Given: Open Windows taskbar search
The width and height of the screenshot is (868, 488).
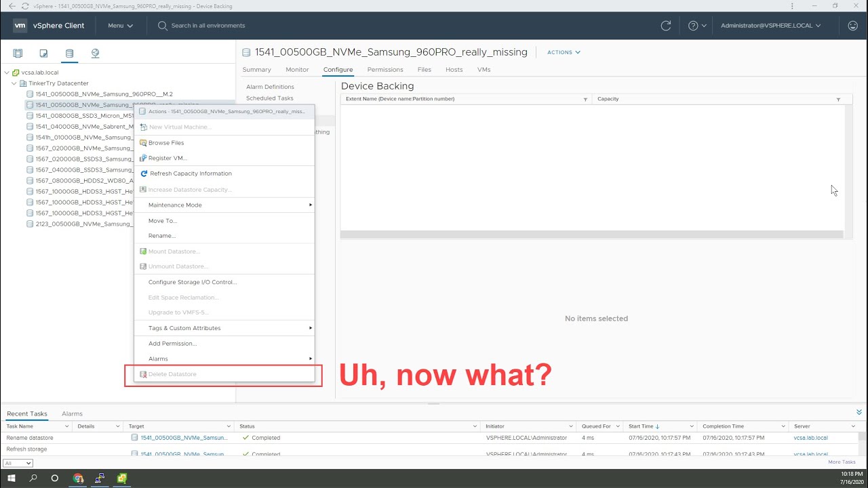Looking at the screenshot, I should pyautogui.click(x=33, y=478).
